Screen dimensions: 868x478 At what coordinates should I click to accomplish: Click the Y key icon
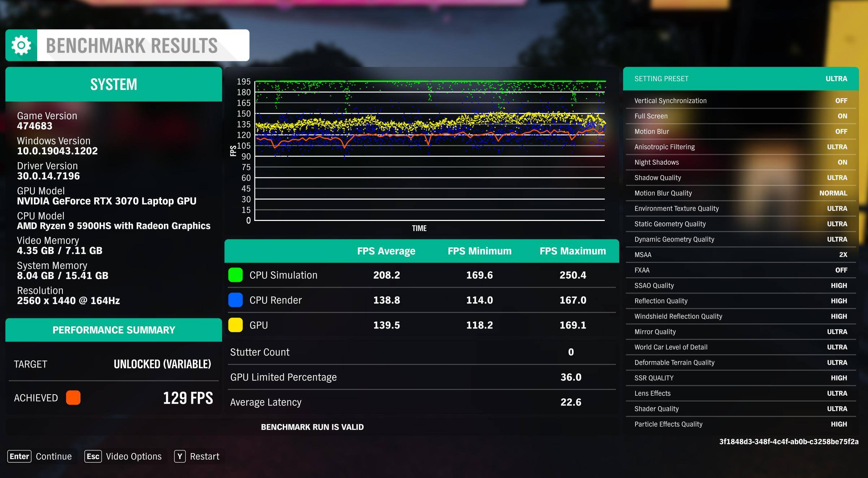tap(179, 456)
